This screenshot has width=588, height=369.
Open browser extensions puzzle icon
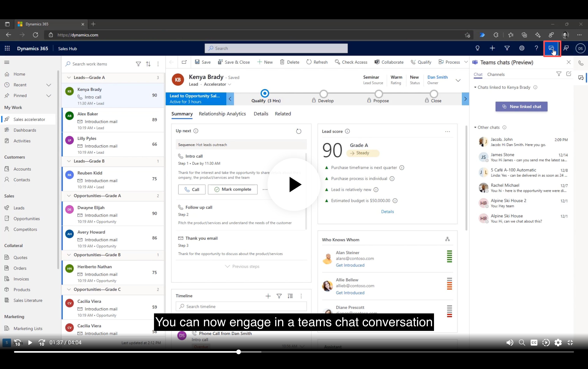tap(496, 35)
